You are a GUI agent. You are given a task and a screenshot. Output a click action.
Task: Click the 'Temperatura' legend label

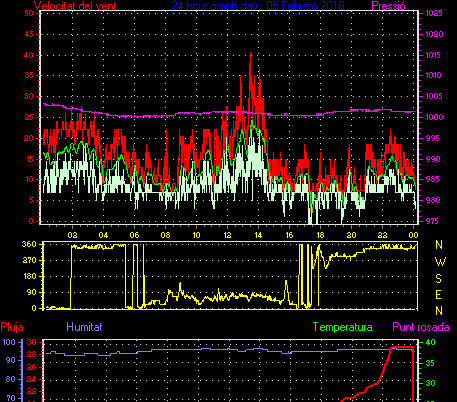(342, 327)
